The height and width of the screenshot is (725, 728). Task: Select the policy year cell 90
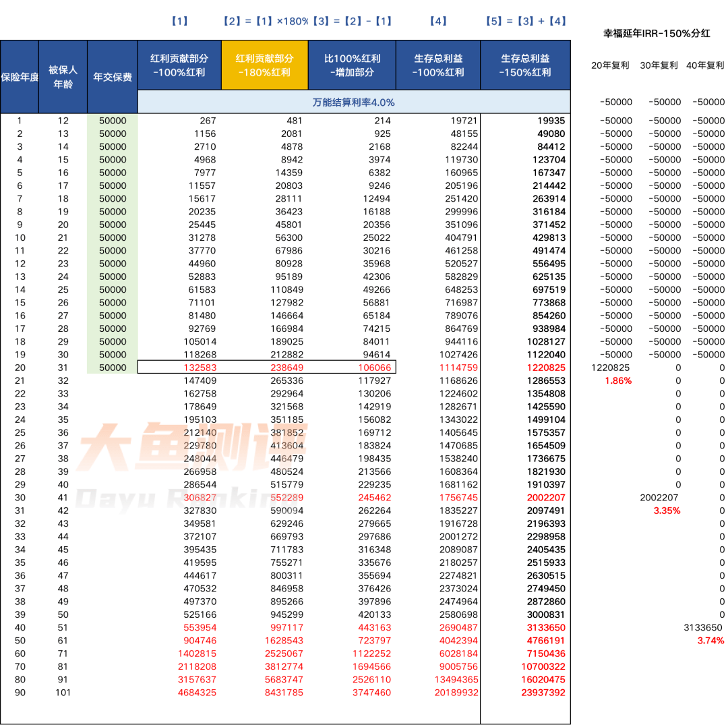coord(20,693)
